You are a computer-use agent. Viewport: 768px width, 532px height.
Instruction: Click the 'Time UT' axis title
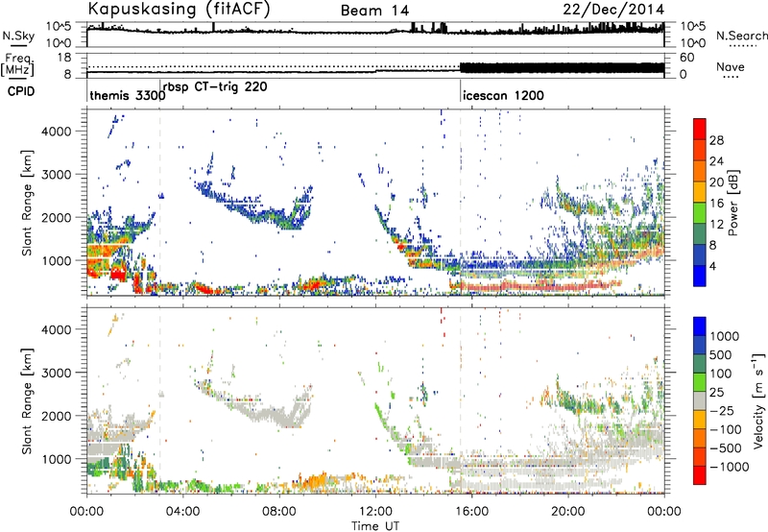[374, 526]
